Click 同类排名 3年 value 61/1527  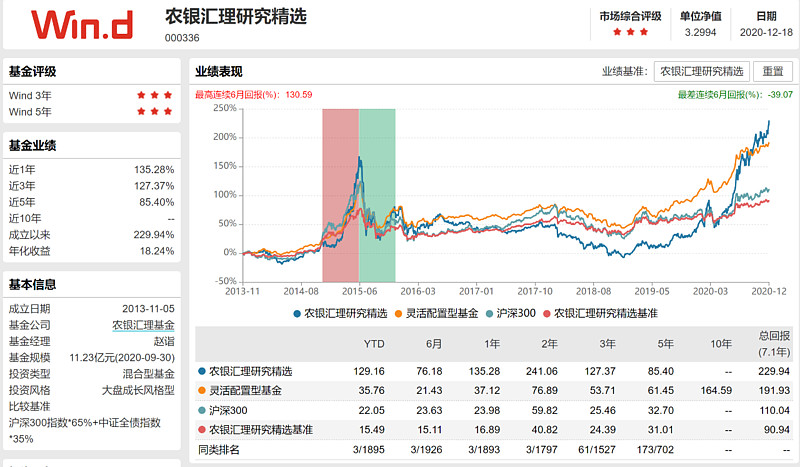(x=597, y=450)
